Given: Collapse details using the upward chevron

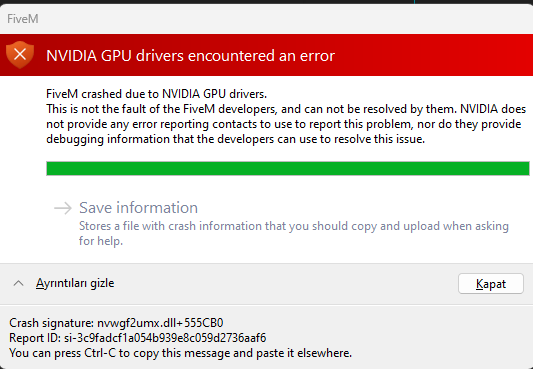Looking at the screenshot, I should pos(18,283).
